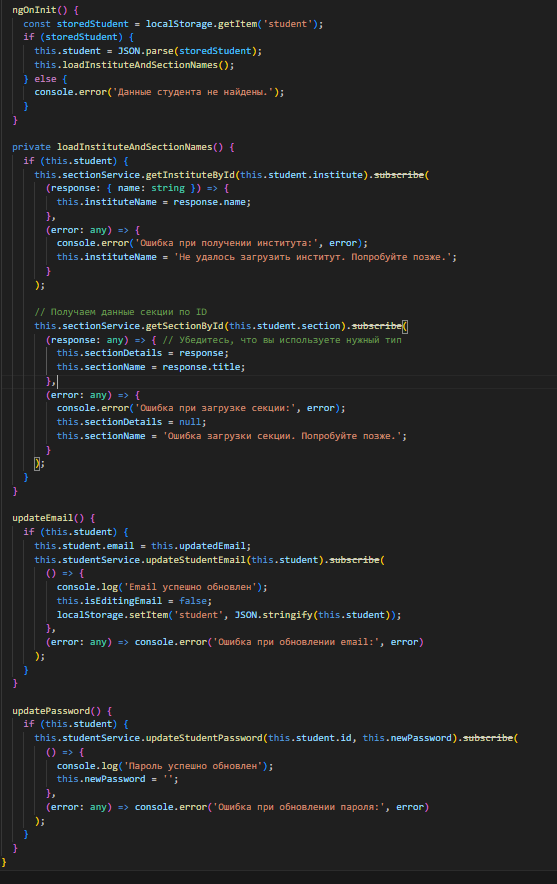Click 'this.newPassword' argument in updateStudentPassword
Screen dimensions: 557x884
[407, 738]
